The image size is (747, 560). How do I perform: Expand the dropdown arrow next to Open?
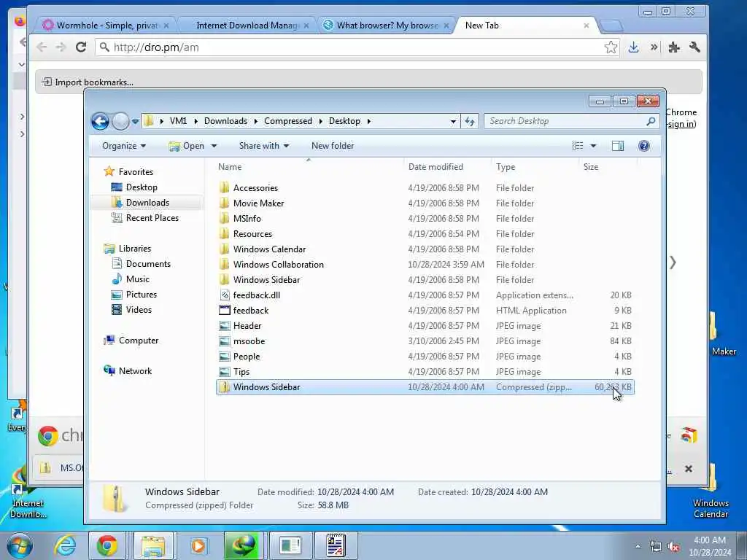click(214, 146)
